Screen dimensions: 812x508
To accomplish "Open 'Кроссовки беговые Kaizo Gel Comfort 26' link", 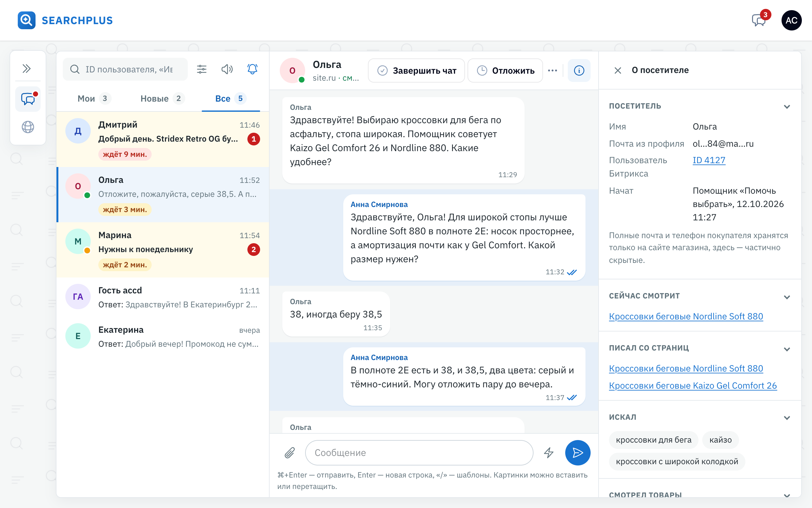I will [692, 385].
